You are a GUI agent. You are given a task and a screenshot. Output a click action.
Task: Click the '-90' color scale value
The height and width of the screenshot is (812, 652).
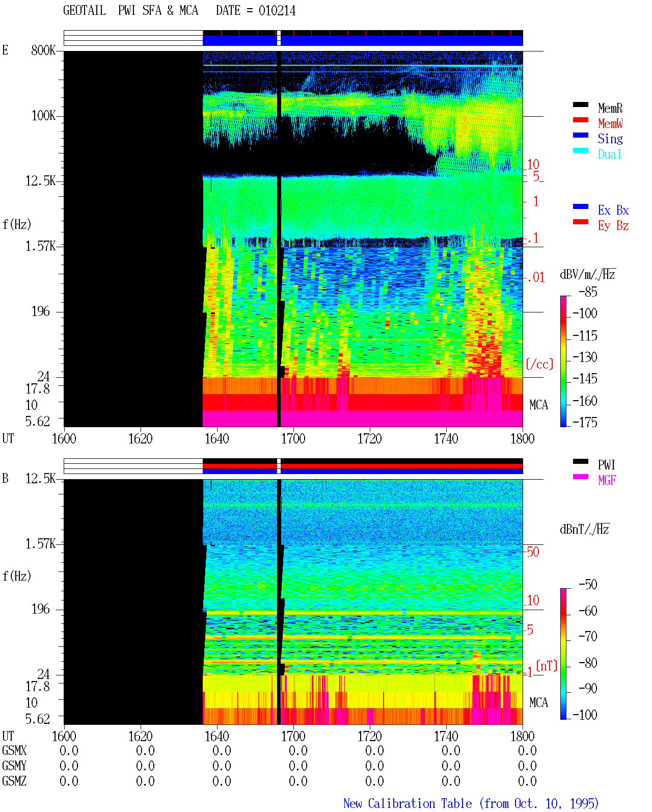point(588,689)
